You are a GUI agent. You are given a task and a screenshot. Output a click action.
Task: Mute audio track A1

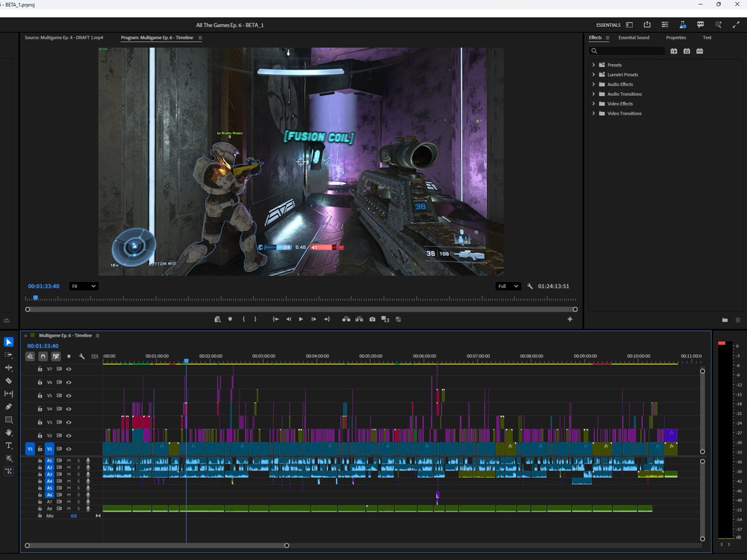[69, 460]
